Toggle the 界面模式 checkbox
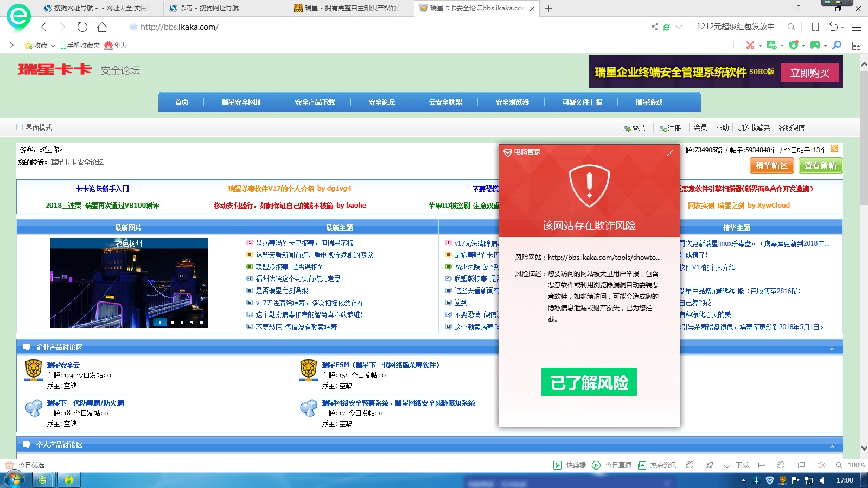Image resolution: width=868 pixels, height=488 pixels. [20, 127]
